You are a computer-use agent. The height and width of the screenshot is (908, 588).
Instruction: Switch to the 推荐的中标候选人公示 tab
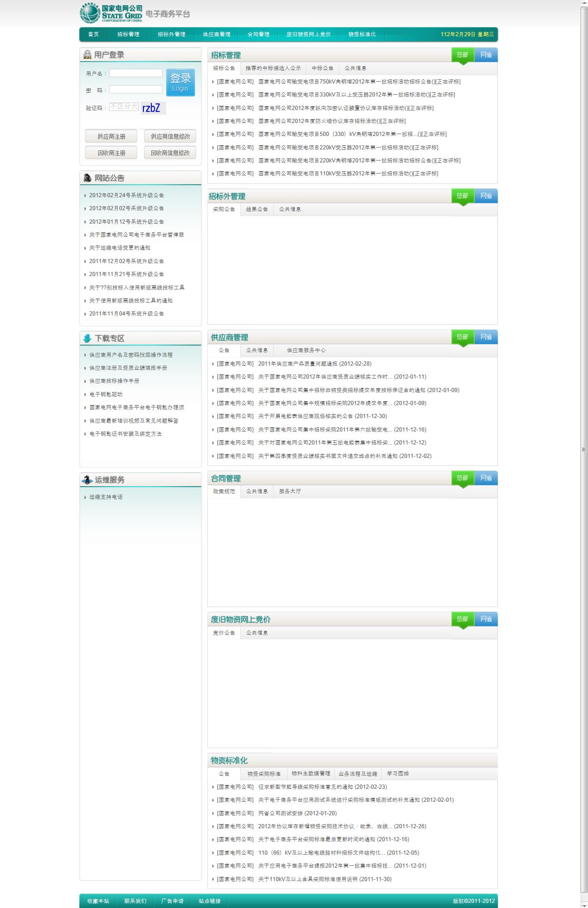[273, 68]
